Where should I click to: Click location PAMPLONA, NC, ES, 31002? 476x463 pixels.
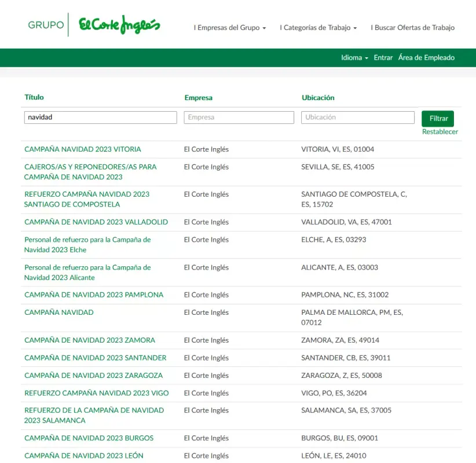(x=345, y=295)
